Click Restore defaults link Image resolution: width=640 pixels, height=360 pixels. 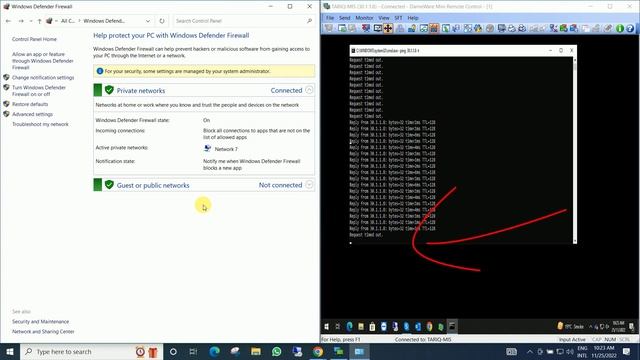click(x=30, y=104)
